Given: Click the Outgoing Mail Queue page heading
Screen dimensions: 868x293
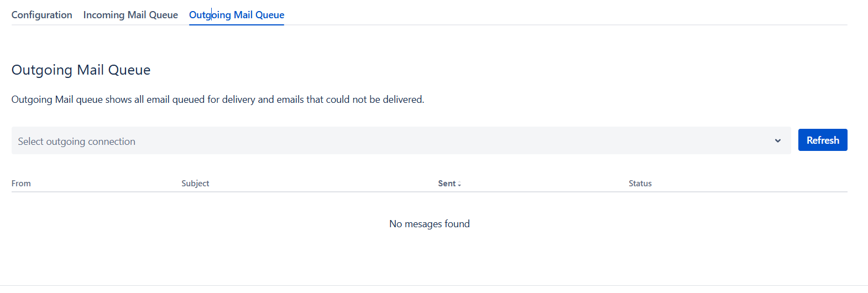Looking at the screenshot, I should [81, 70].
